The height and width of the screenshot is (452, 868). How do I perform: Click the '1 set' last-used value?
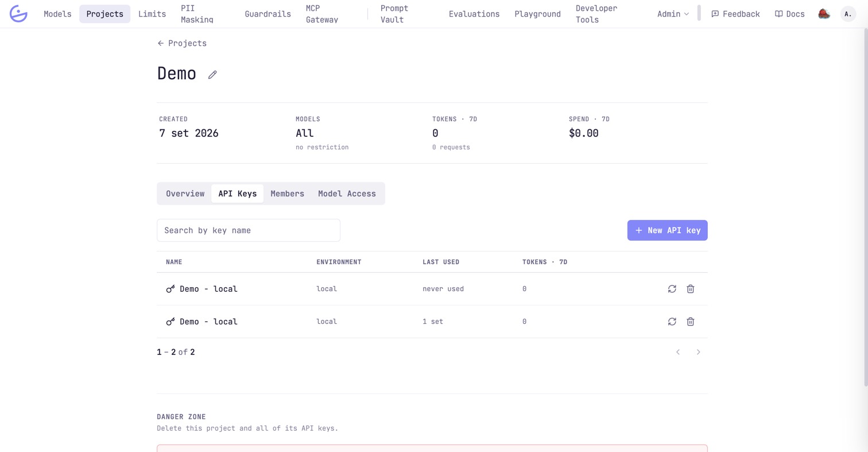tap(433, 322)
